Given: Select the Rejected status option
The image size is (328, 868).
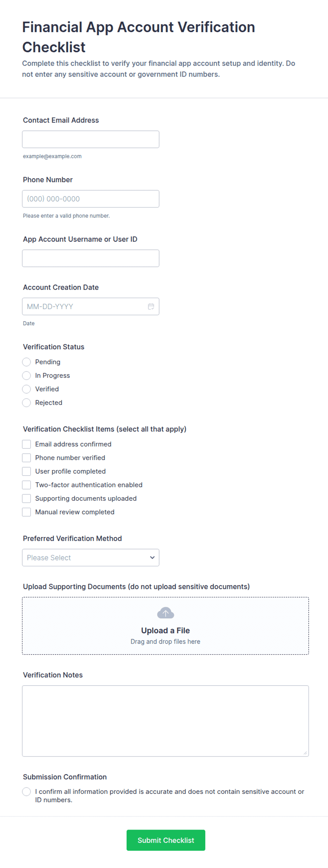Looking at the screenshot, I should point(26,403).
